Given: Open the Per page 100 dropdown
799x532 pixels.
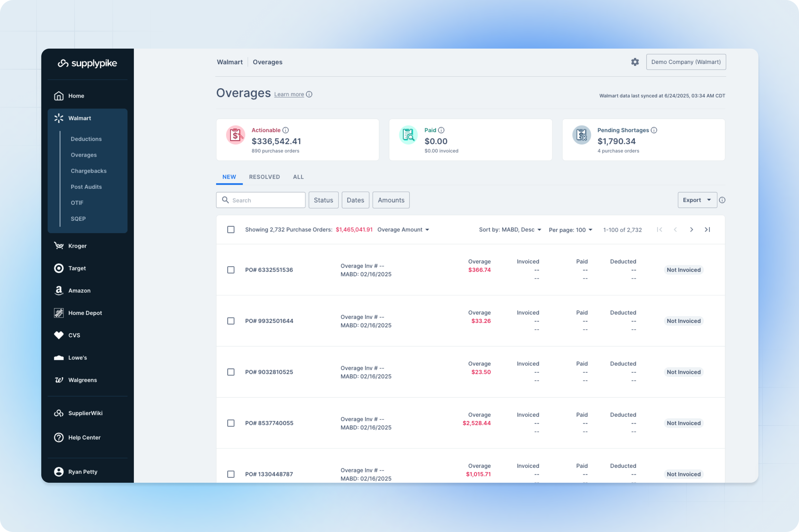Looking at the screenshot, I should tap(571, 230).
